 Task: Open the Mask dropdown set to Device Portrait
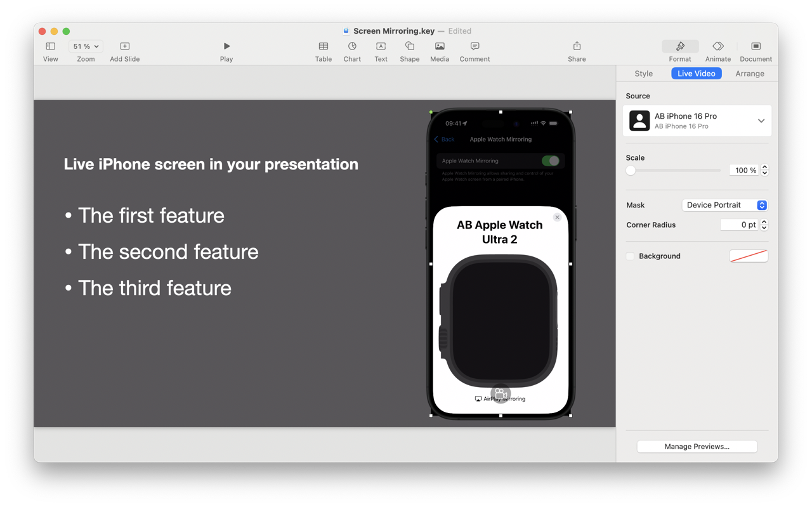[x=724, y=205]
